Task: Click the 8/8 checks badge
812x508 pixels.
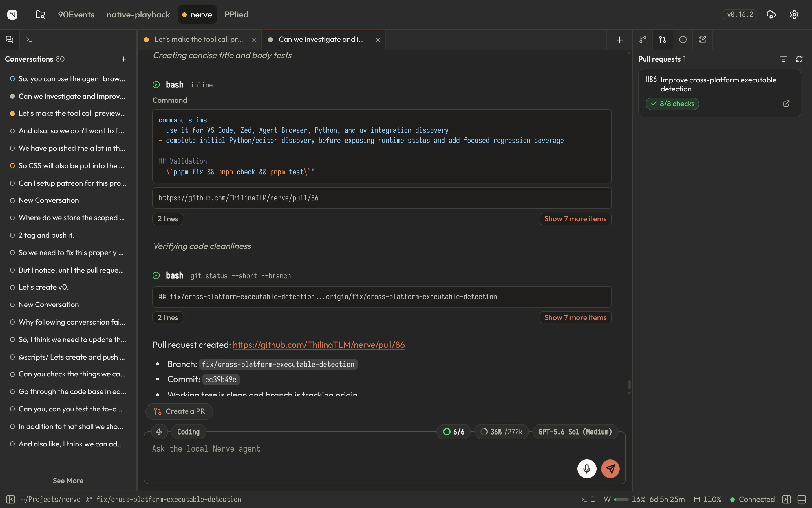Action: coord(672,104)
